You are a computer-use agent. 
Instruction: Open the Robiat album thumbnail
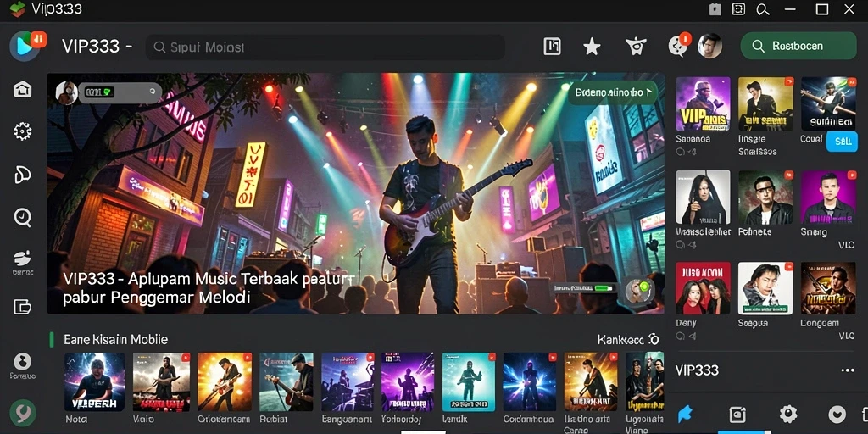tap(287, 381)
